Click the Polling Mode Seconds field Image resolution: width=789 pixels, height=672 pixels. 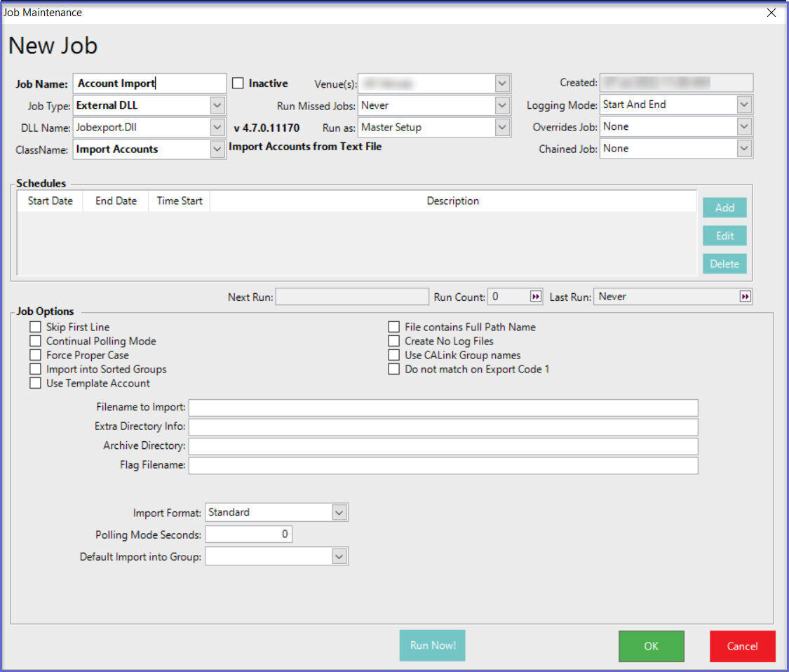point(248,535)
